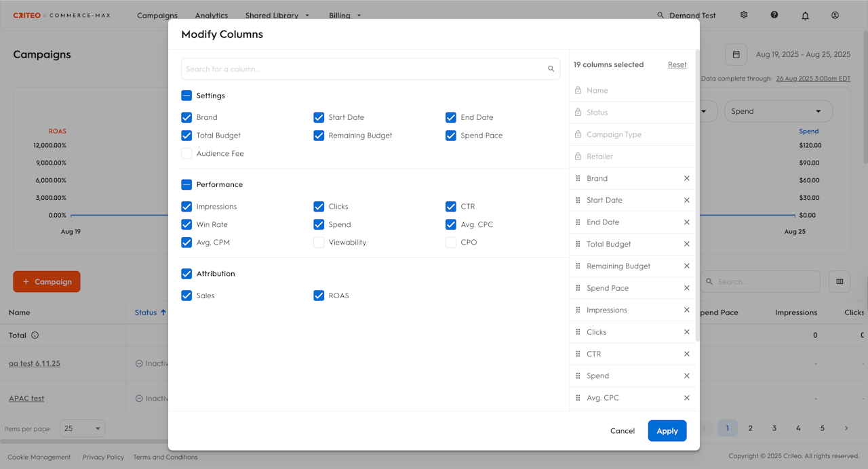Remove Brand column with its X icon
Image resolution: width=868 pixels, height=469 pixels.
(686, 178)
